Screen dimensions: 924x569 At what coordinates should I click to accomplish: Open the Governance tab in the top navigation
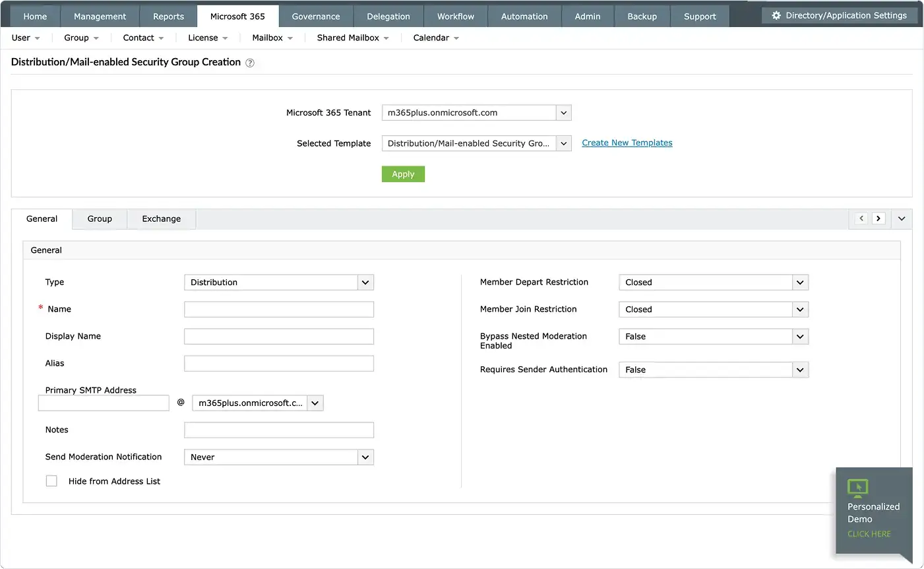[315, 15]
